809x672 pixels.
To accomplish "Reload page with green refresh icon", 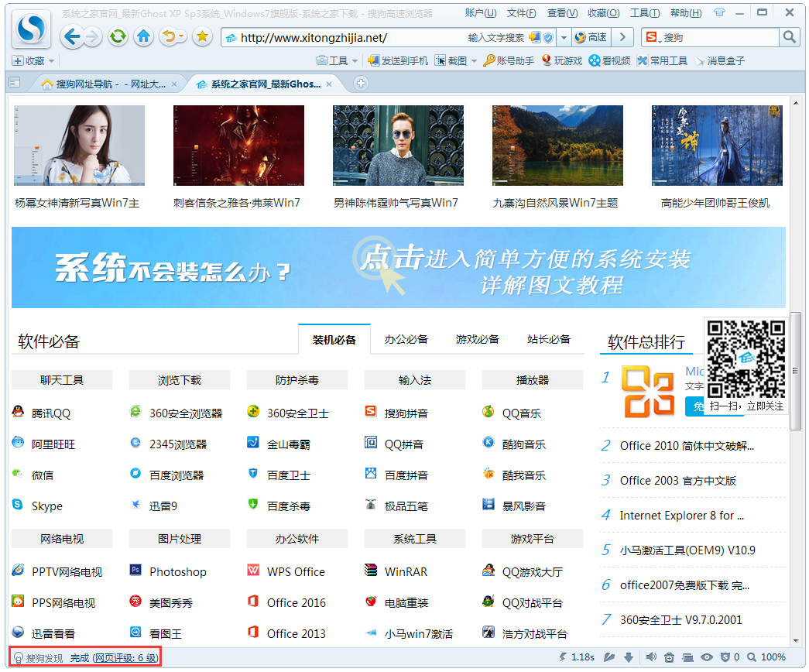I will (118, 36).
